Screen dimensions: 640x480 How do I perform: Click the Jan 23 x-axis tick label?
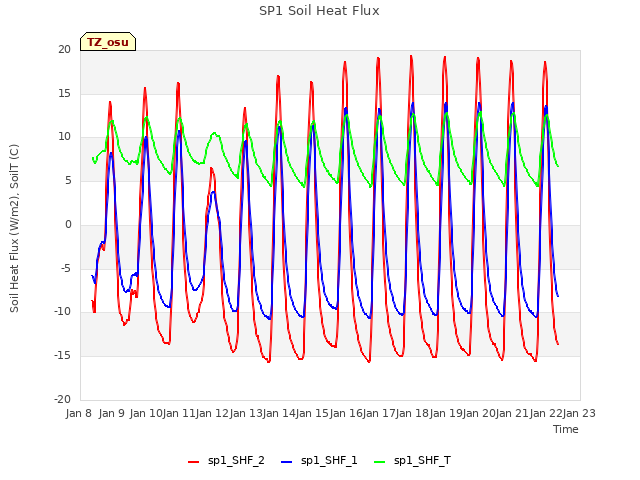(579, 413)
